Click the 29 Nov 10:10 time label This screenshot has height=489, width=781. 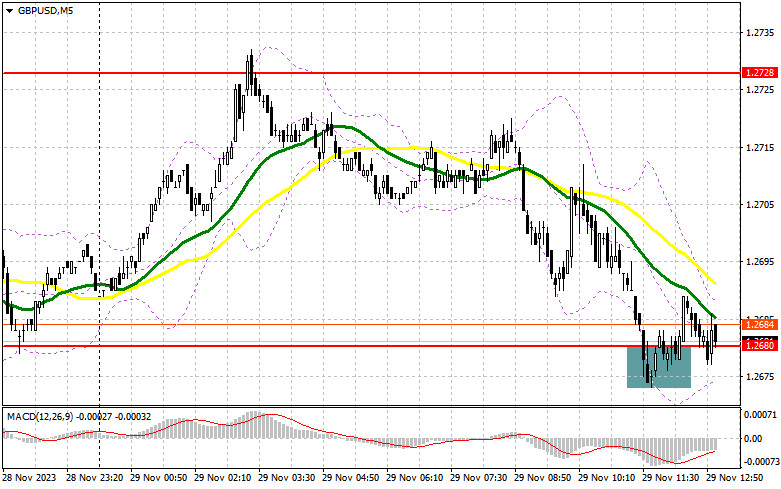[x=607, y=478]
